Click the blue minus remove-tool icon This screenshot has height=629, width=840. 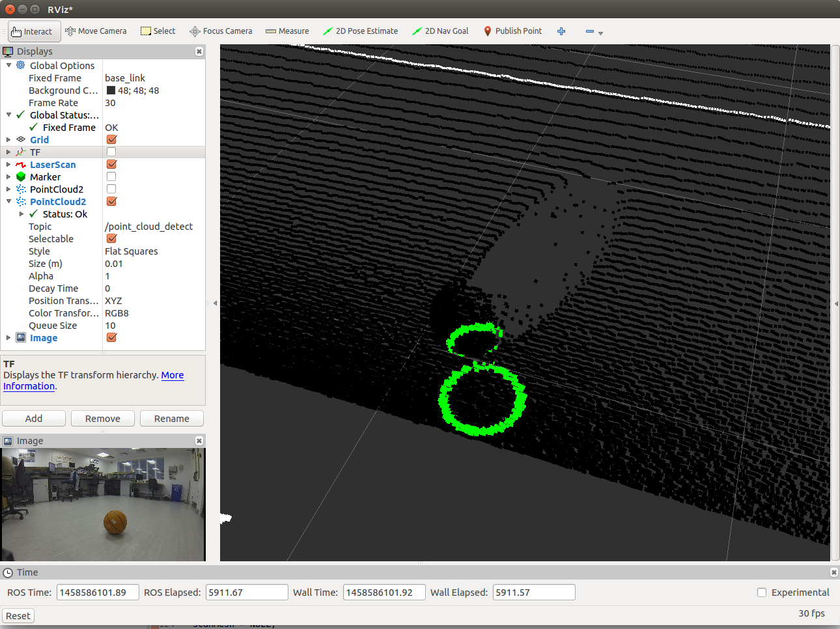tap(589, 31)
